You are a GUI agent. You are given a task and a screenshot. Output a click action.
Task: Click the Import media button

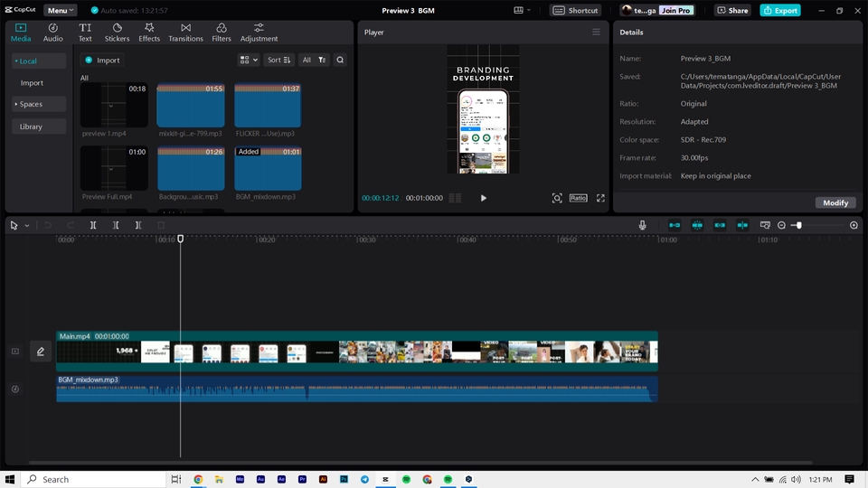(102, 60)
